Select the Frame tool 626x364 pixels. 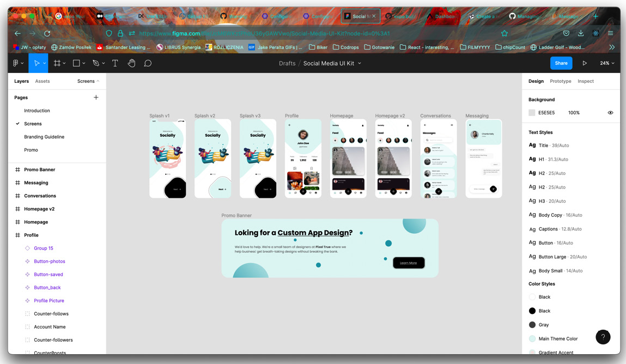58,63
